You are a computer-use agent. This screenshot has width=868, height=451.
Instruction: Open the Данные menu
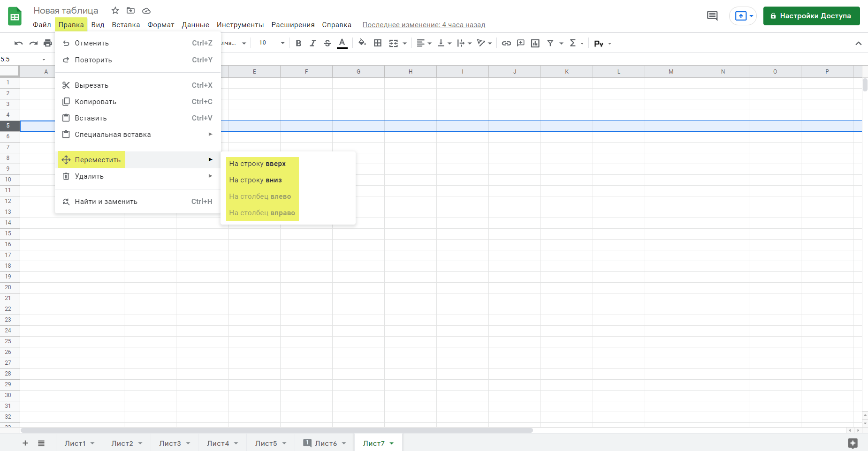(196, 25)
